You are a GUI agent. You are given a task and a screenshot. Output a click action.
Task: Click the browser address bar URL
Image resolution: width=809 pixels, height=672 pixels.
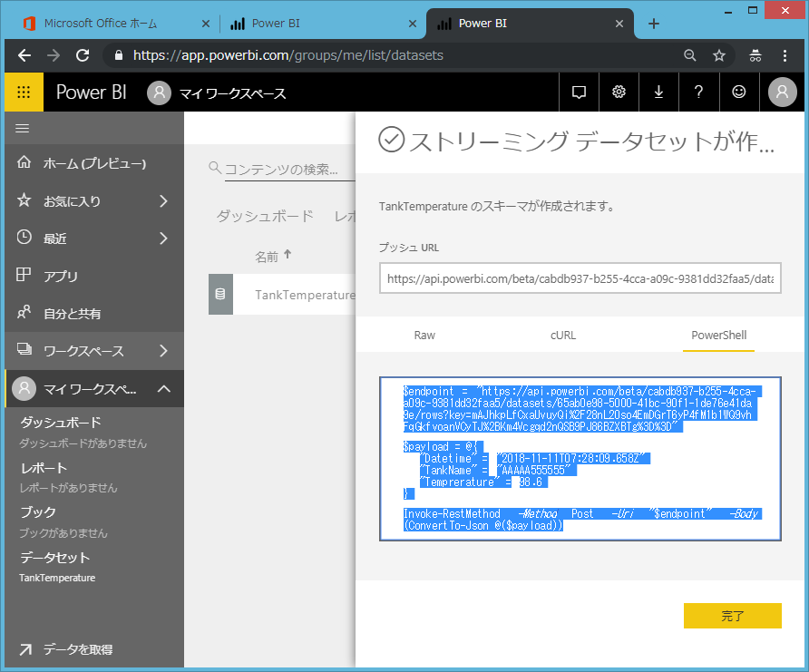(x=288, y=55)
